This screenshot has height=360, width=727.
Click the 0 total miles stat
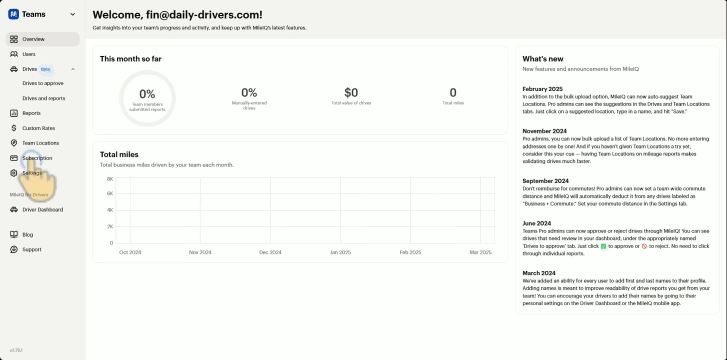click(453, 96)
